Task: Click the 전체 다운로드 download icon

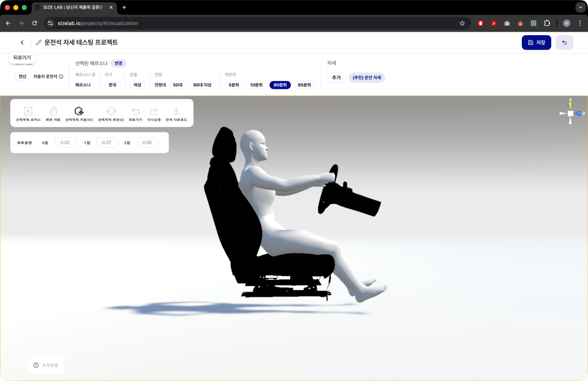Action: [x=176, y=111]
